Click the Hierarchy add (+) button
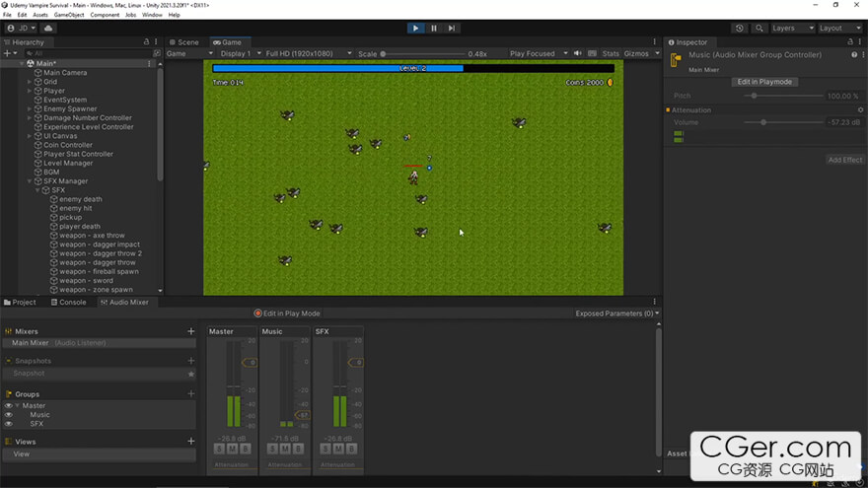The width and height of the screenshot is (868, 488). (10, 53)
